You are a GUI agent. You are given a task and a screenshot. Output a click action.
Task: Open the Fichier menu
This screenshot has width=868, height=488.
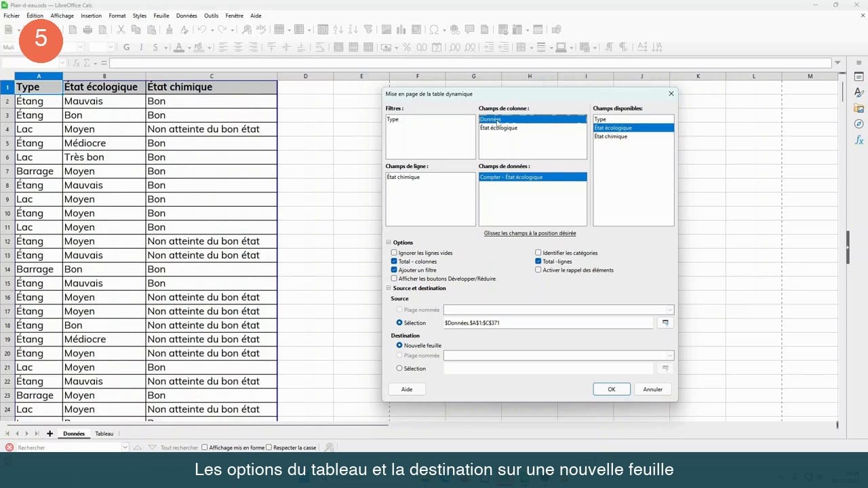[12, 16]
